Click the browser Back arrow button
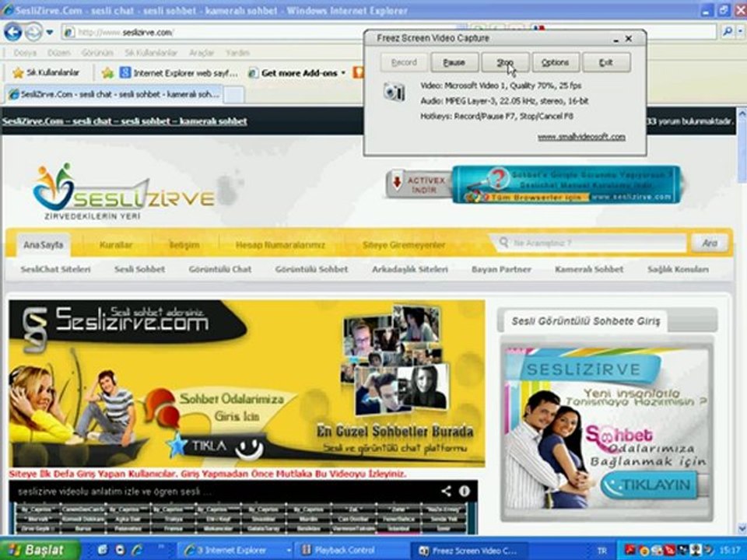The height and width of the screenshot is (560, 747). click(x=13, y=33)
